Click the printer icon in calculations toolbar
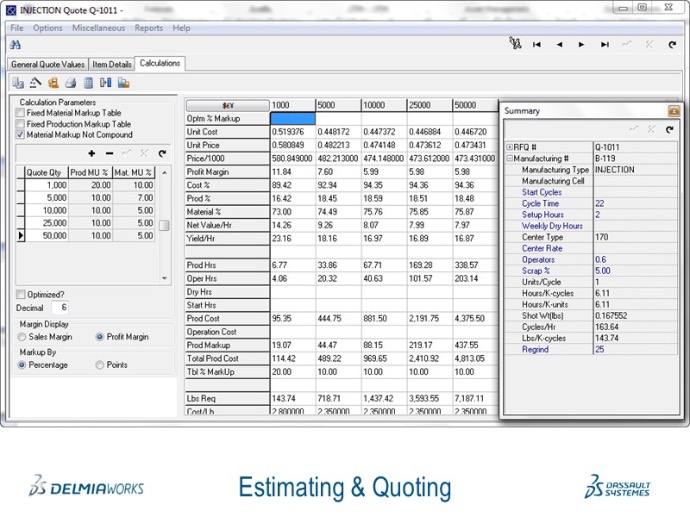This screenshot has height=517, width=690. pos(71,83)
